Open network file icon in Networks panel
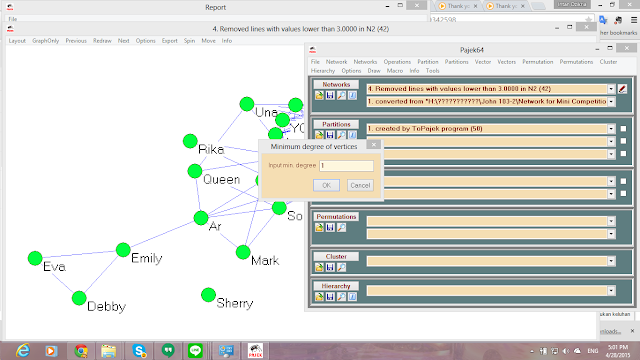Image resolution: width=640 pixels, height=360 pixels. pyautogui.click(x=319, y=96)
